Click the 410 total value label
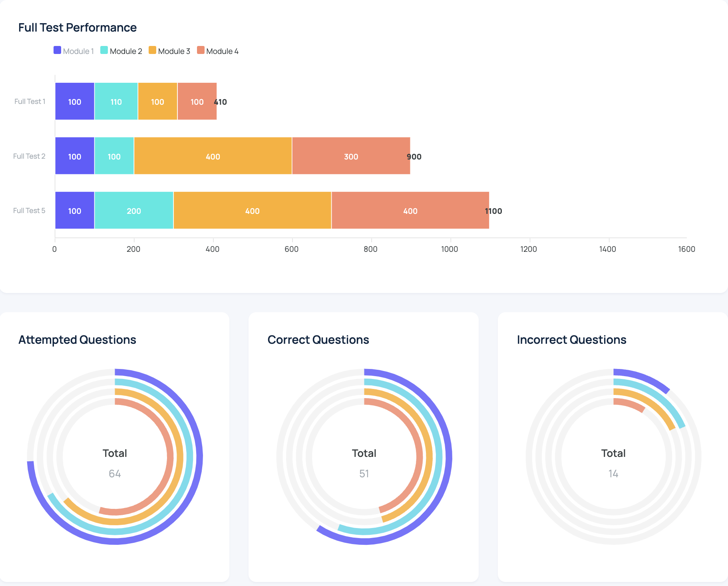 (x=221, y=102)
